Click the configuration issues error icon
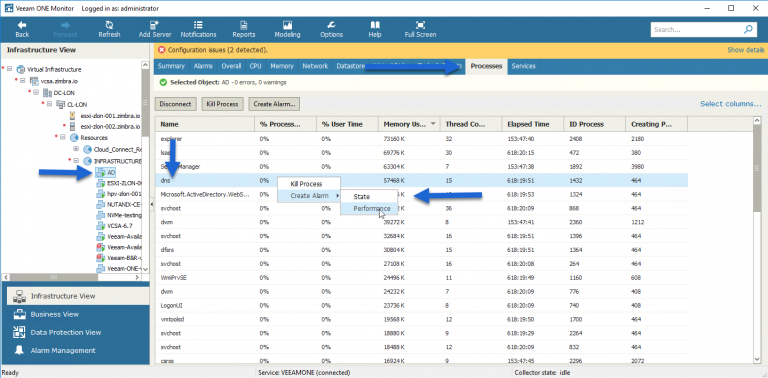This screenshot has height=378, width=768. [x=162, y=50]
